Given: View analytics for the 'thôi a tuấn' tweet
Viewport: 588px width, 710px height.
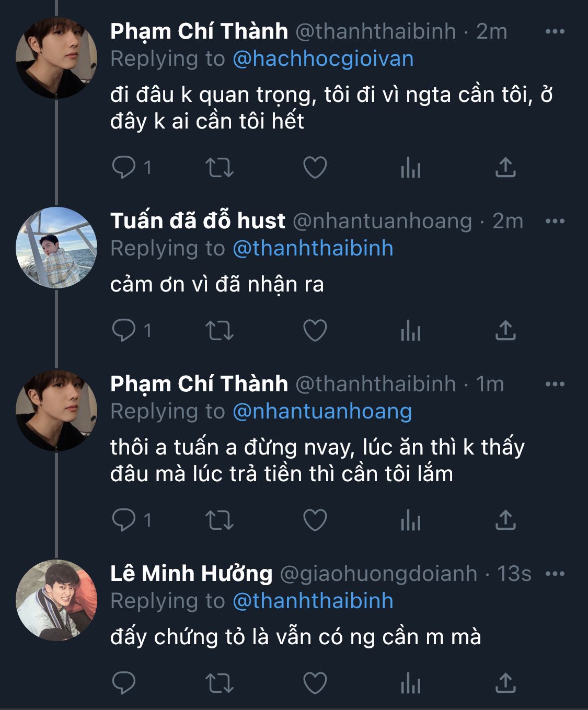Looking at the screenshot, I should point(410,520).
